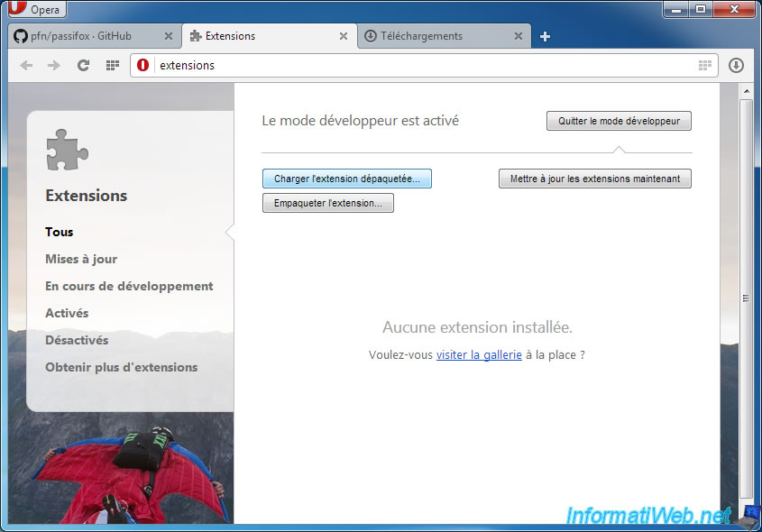Image resolution: width=762 pixels, height=532 pixels.
Task: Switch to the pfn/passifox GitHub tab
Action: click(x=94, y=36)
